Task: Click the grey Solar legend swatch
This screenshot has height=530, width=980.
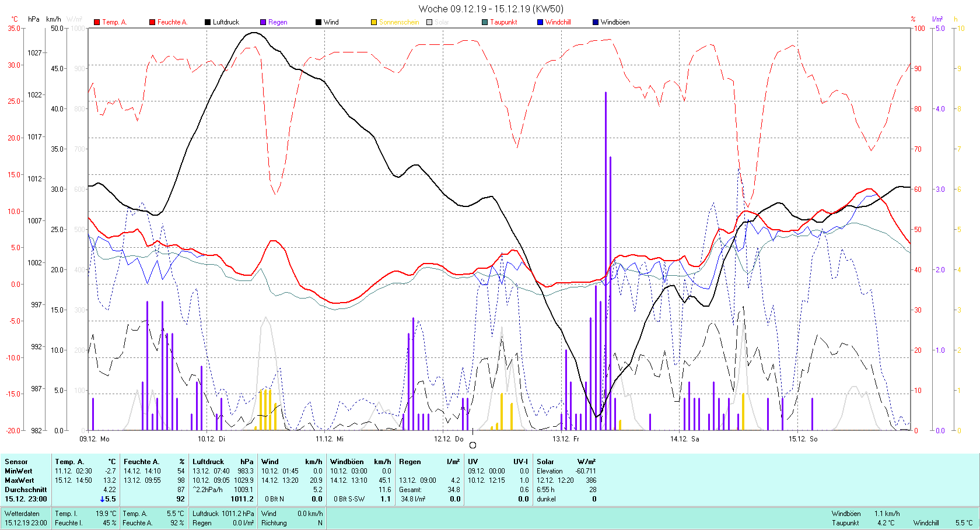Action: click(x=429, y=22)
